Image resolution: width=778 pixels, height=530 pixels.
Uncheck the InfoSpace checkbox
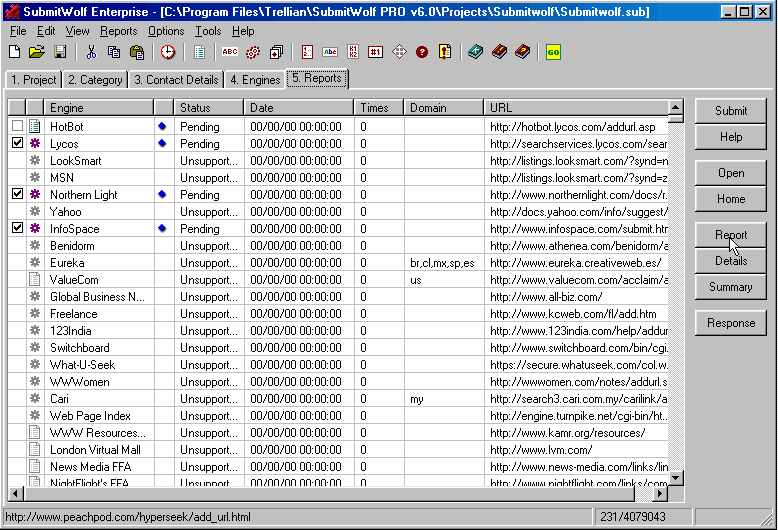click(17, 228)
